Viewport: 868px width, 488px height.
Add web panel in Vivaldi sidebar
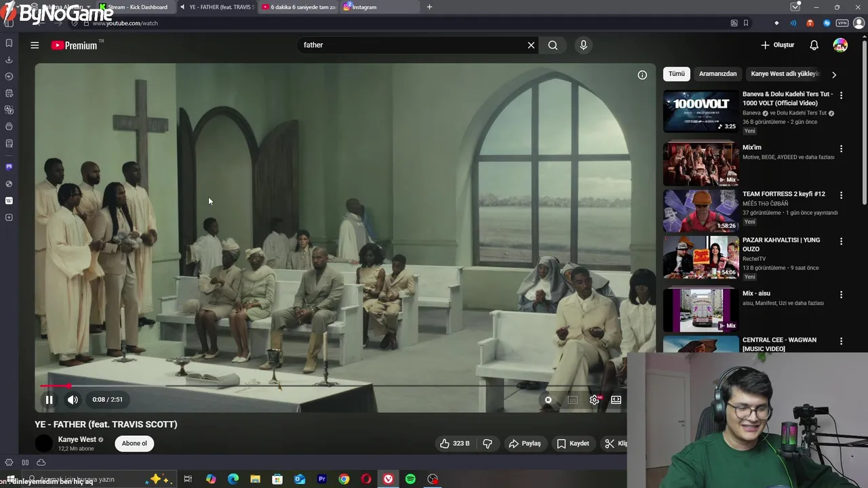point(9,218)
